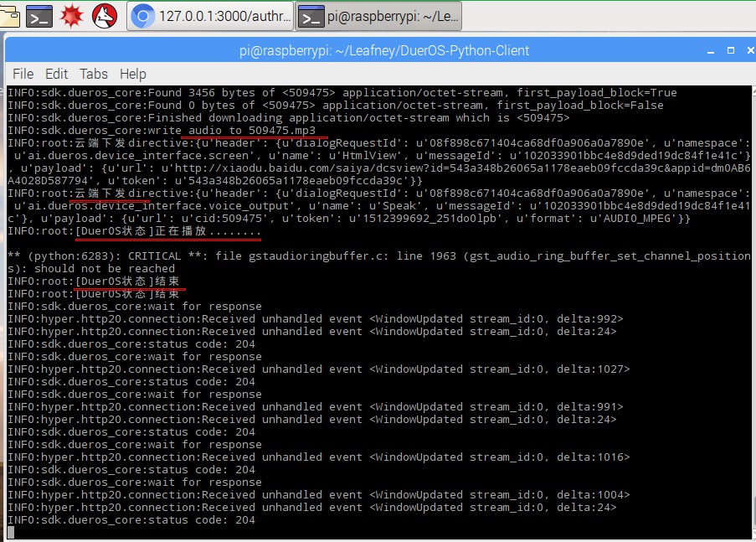Open the red Wolfram wolf icon

105,16
